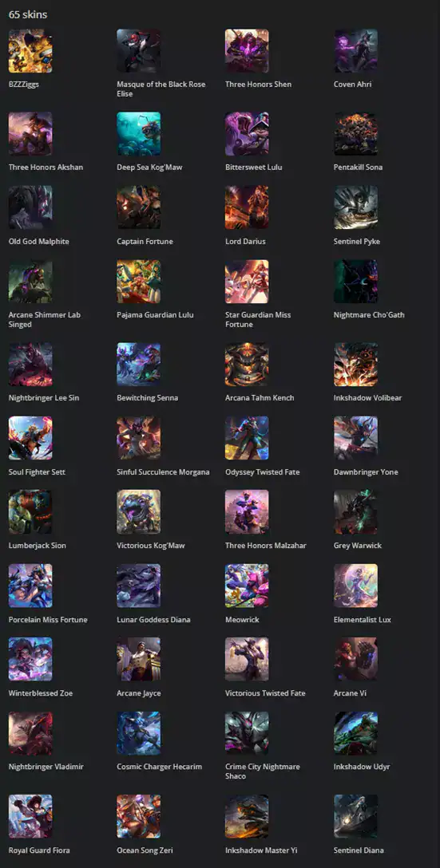Choose the Pentakill Sona skin picture

tap(356, 134)
